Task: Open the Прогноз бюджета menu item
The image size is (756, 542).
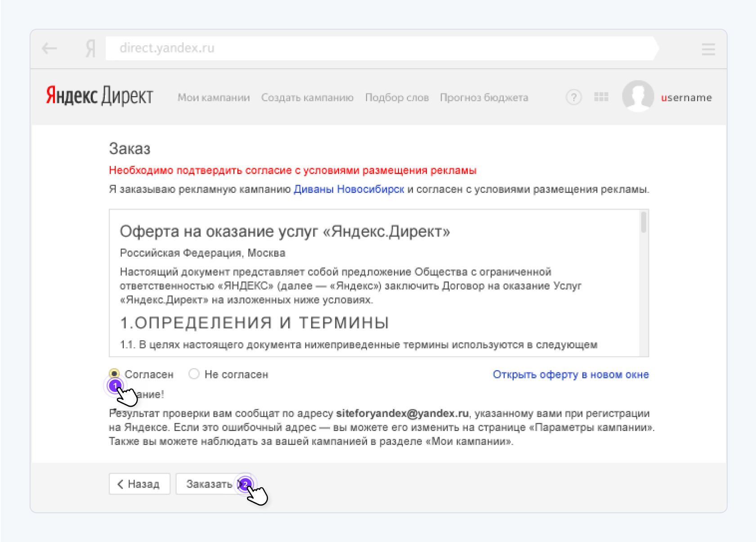Action: [x=484, y=98]
